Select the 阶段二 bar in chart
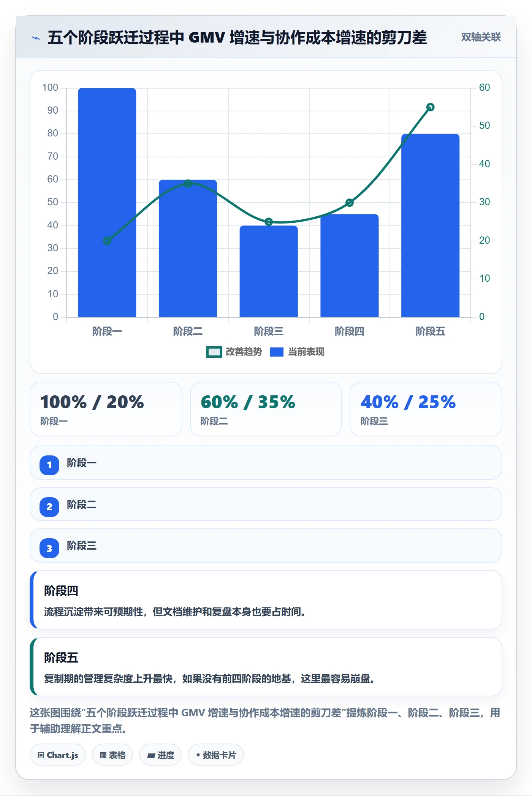The height and width of the screenshot is (796, 532). click(x=188, y=248)
